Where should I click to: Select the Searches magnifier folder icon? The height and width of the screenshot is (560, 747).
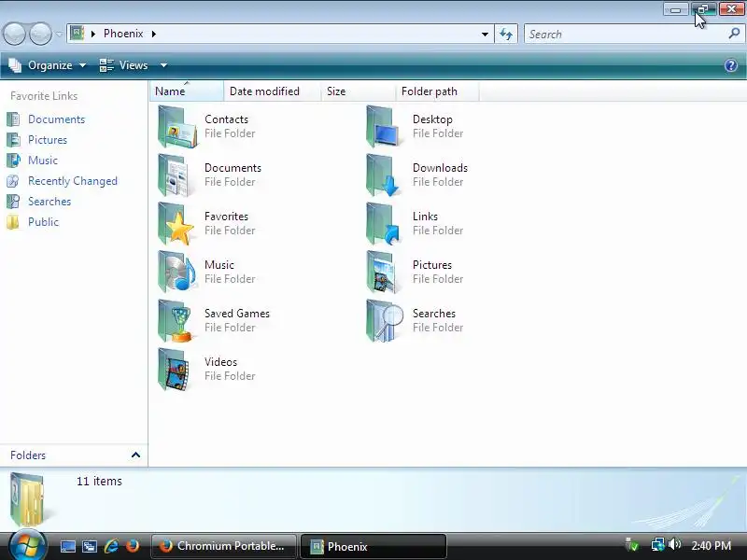(385, 321)
